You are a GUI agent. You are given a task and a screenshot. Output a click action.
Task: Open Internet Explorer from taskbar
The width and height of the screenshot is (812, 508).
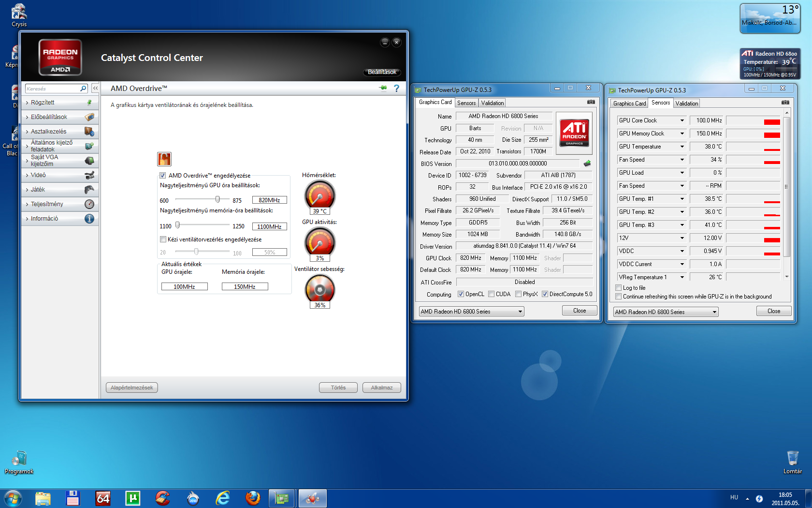[x=223, y=498]
